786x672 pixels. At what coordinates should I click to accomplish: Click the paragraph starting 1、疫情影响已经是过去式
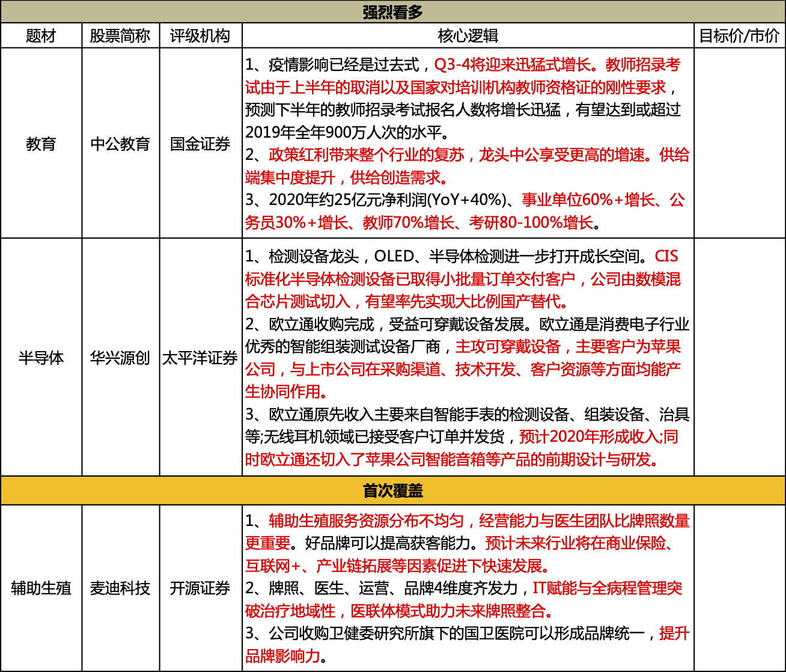click(464, 99)
